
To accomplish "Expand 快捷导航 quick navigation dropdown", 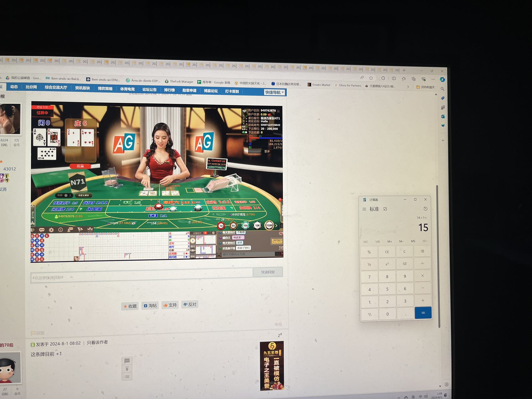I will click(274, 92).
